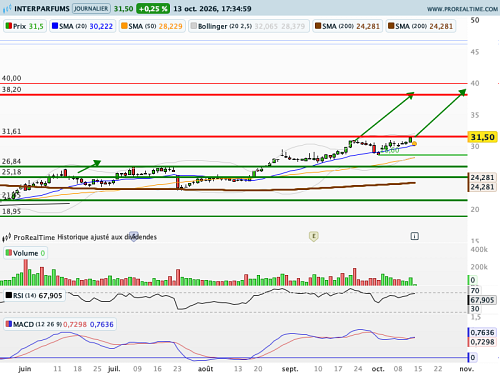Click the INTERPARFUMS instrument name

coord(42,9)
